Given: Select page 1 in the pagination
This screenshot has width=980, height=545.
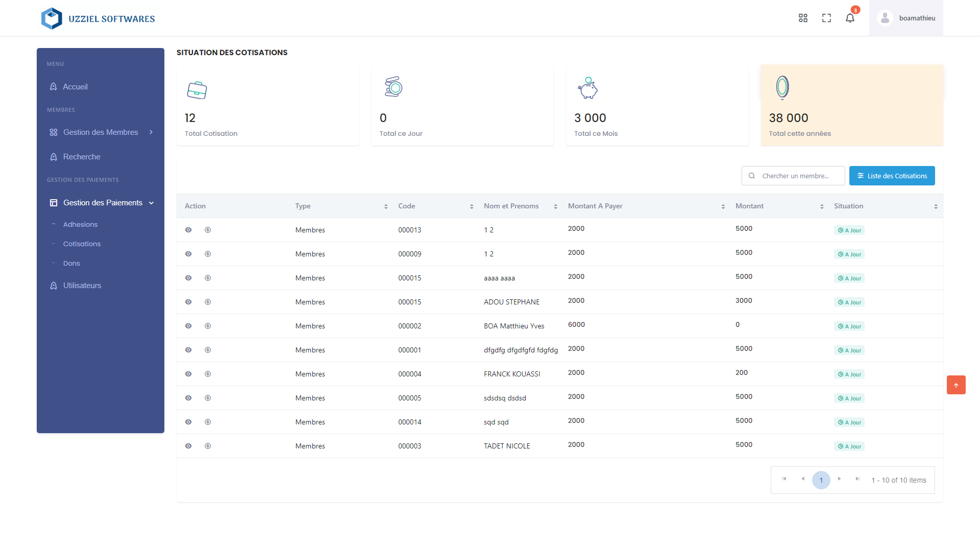Looking at the screenshot, I should coord(821,480).
